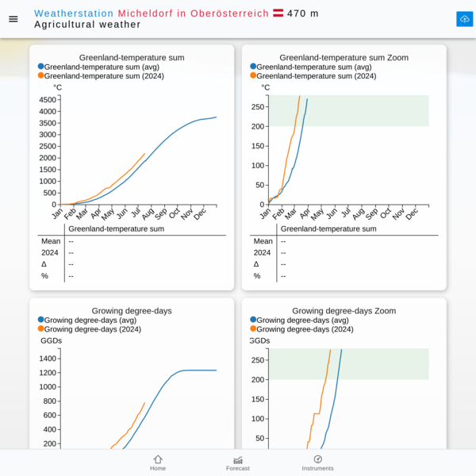Click the 2024 row in Greenland Zoom table
Screen dimensions: 476x476
(x=344, y=252)
